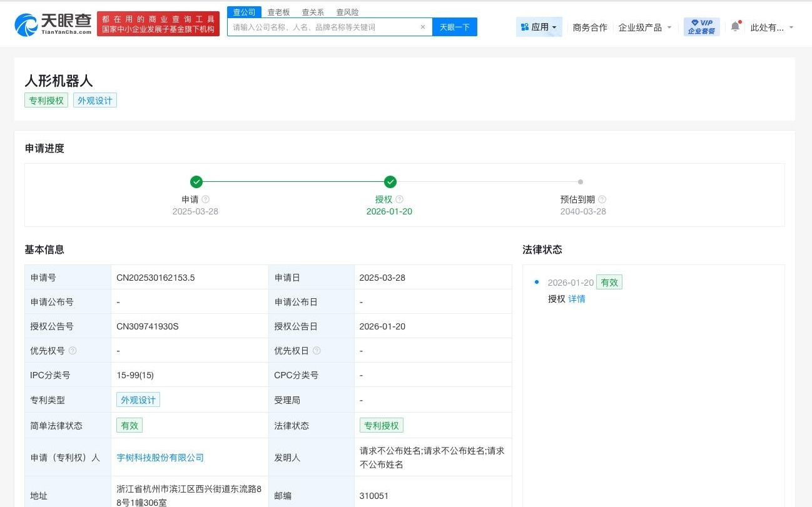Open 宇树科技股份有限公司 company page
The width and height of the screenshot is (812, 507).
[x=160, y=457]
